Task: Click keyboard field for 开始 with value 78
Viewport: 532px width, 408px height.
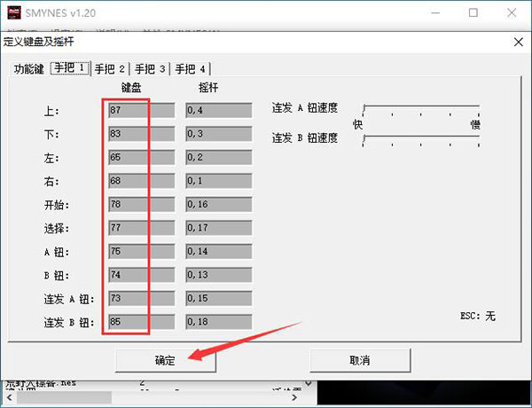Action: click(x=142, y=204)
